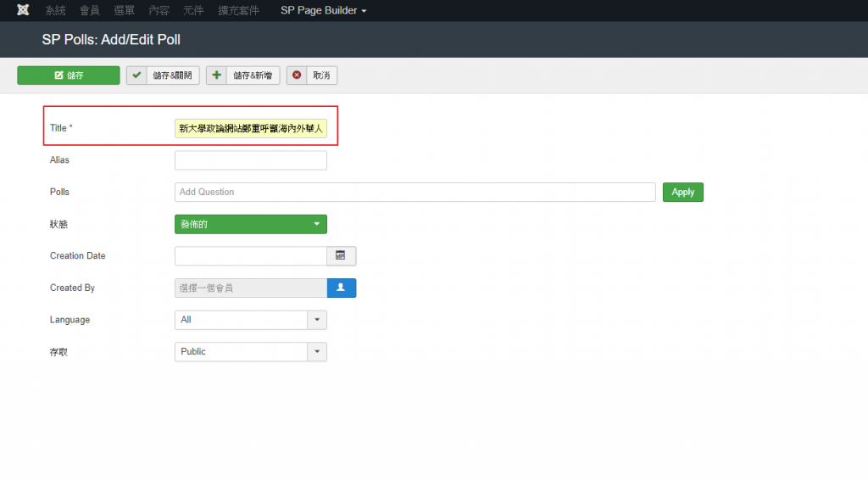Open the SP Page Builder menu

[x=323, y=11]
